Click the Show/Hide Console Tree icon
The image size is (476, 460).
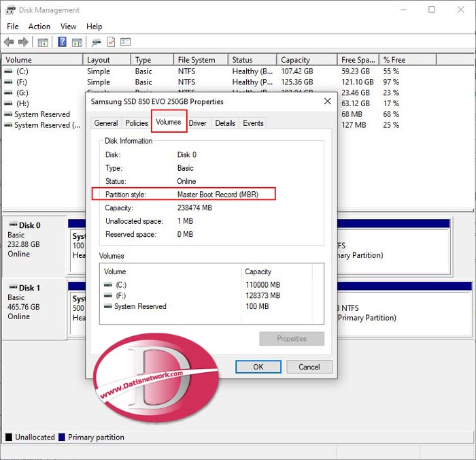tap(43, 42)
